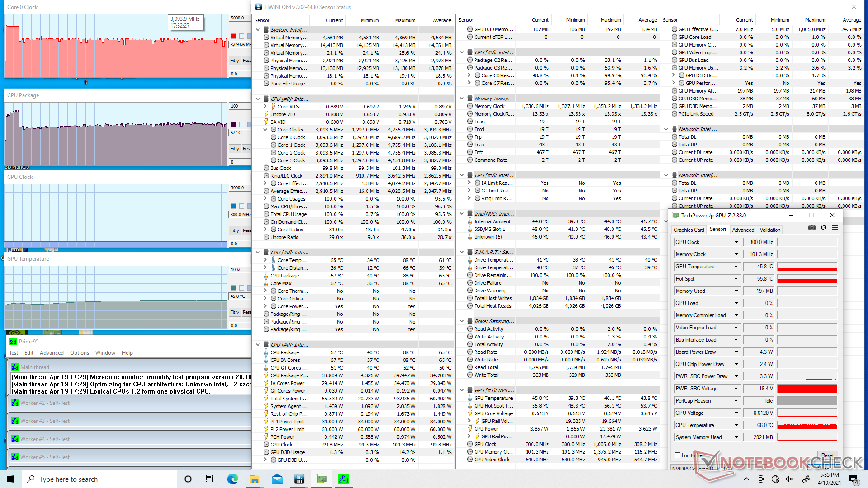Open the Task View taskbar icon
Screen dimensions: 868x488
(210, 479)
